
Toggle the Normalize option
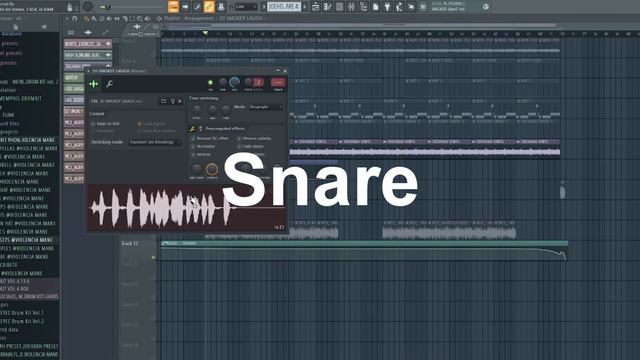click(193, 146)
